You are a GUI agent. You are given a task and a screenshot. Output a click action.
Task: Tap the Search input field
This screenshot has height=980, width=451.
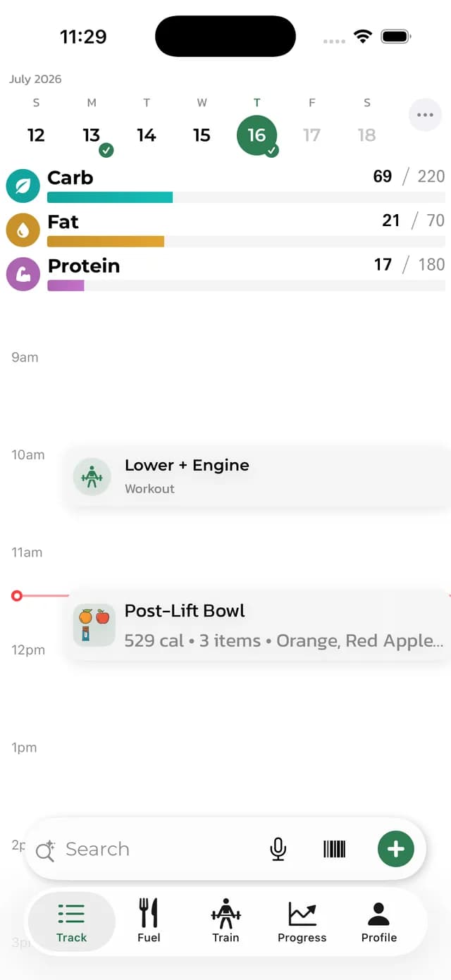[x=162, y=849]
